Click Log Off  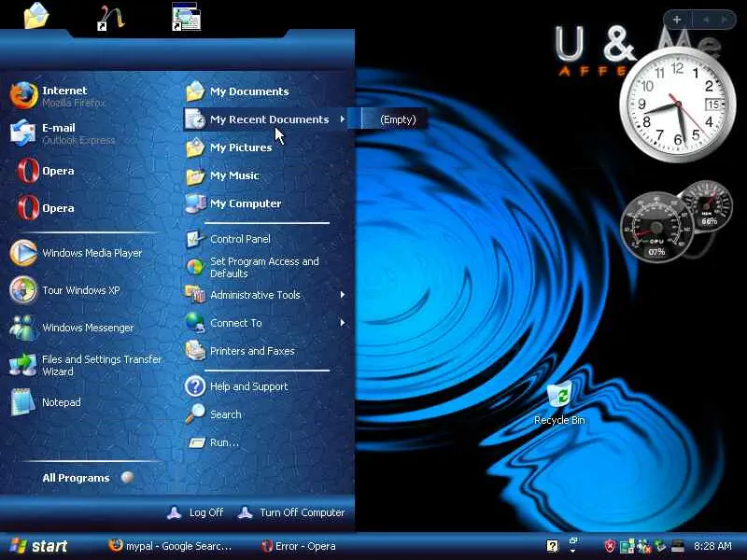pyautogui.click(x=196, y=512)
